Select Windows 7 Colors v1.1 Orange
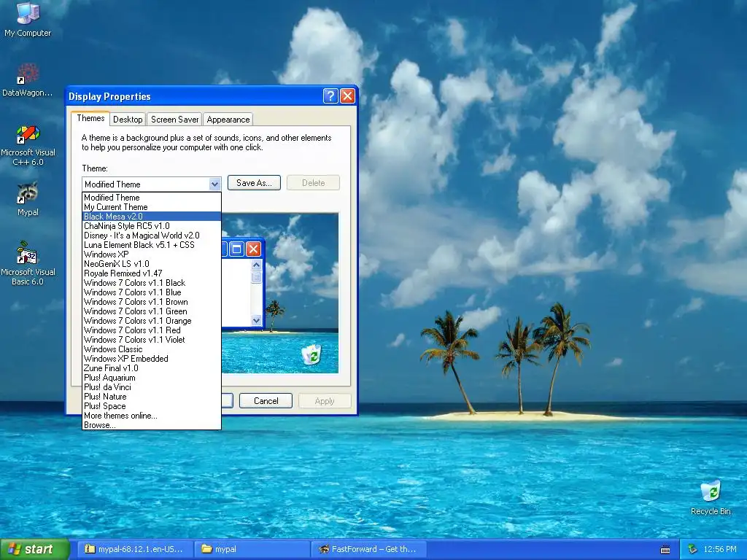This screenshot has height=560, width=747. pyautogui.click(x=152, y=321)
